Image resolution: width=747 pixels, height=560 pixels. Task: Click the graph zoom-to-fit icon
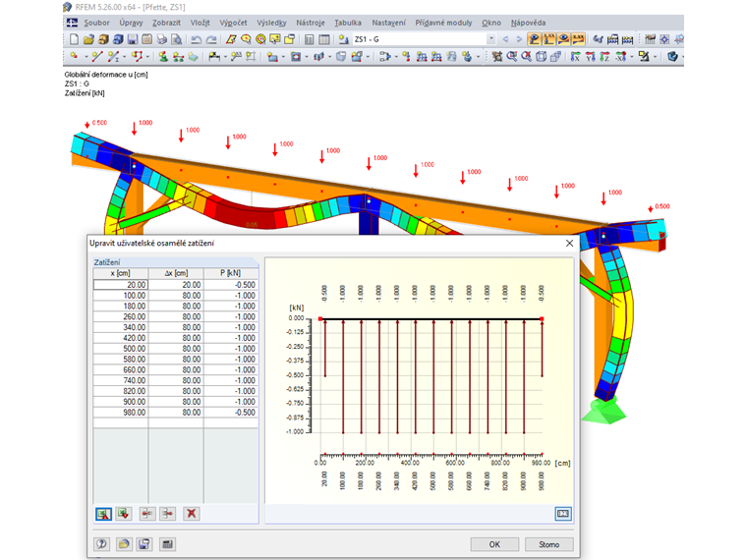tap(563, 513)
